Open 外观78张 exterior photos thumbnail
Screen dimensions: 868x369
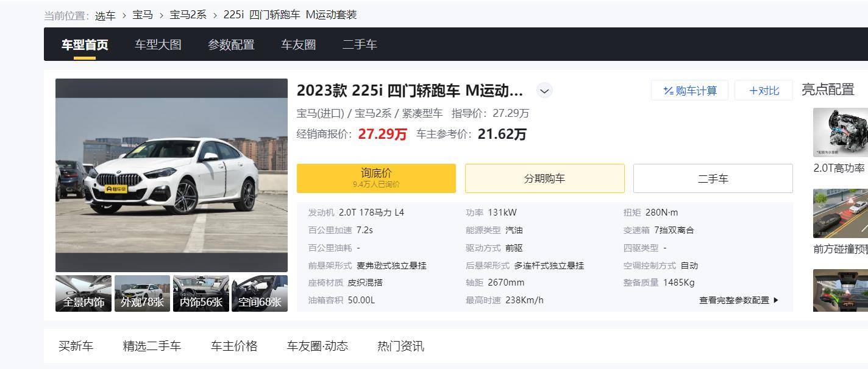click(x=142, y=293)
